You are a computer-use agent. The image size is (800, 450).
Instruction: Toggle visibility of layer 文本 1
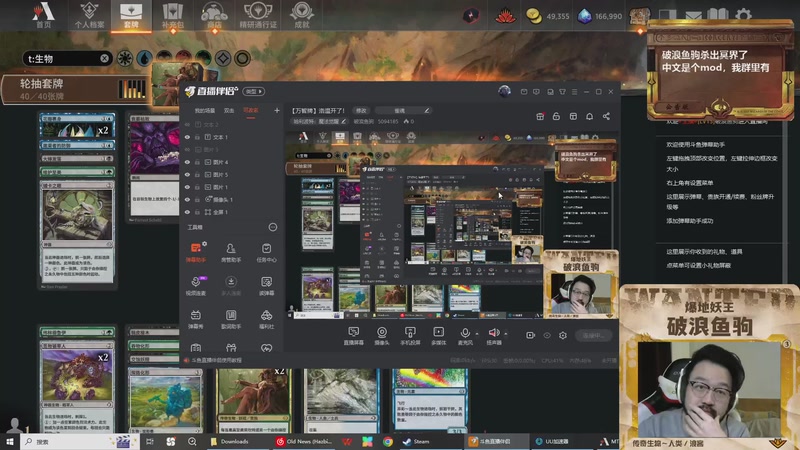click(187, 137)
